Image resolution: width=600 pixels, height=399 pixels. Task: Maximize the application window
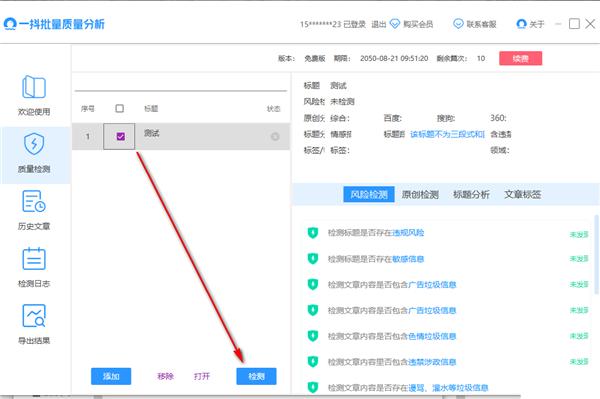(x=574, y=24)
